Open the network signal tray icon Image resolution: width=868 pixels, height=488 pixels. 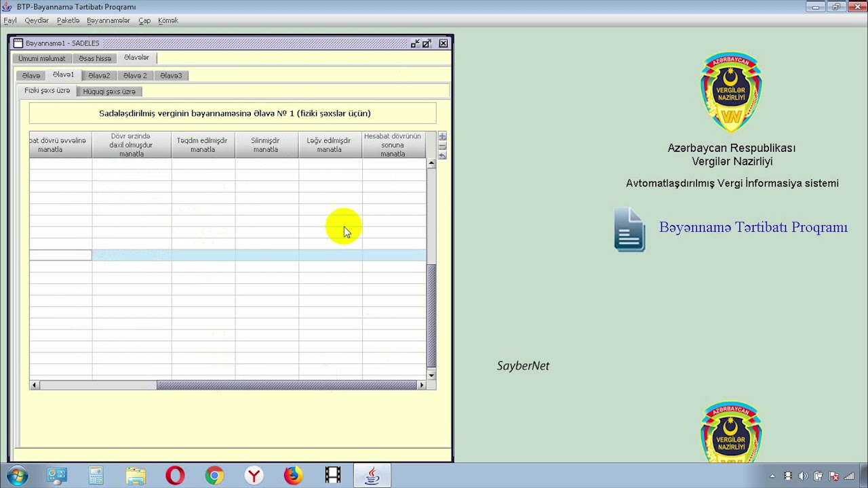click(x=849, y=476)
